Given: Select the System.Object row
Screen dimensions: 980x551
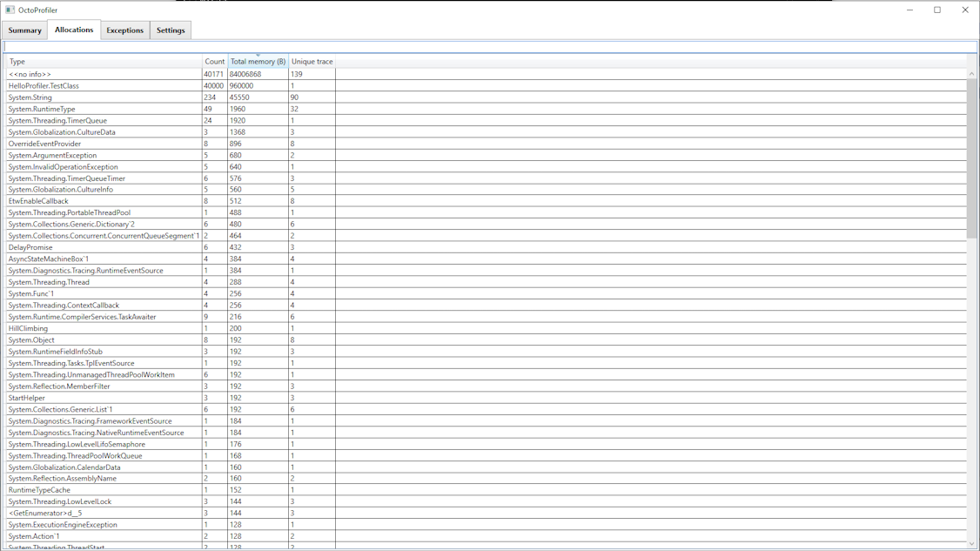Looking at the screenshot, I should (487, 339).
